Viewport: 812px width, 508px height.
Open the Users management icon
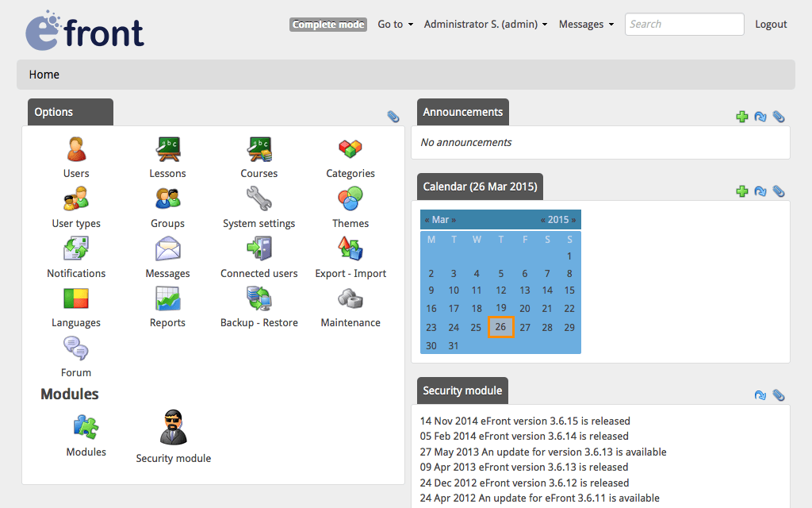75,151
